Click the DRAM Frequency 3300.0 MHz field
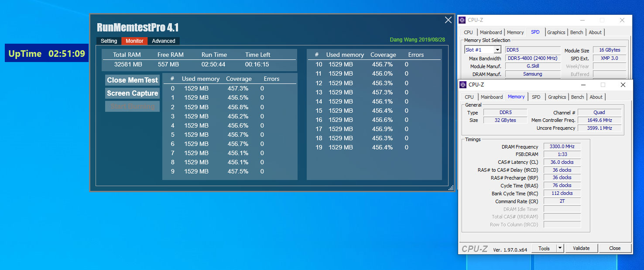Viewport: 644px width, 270px height. point(562,147)
